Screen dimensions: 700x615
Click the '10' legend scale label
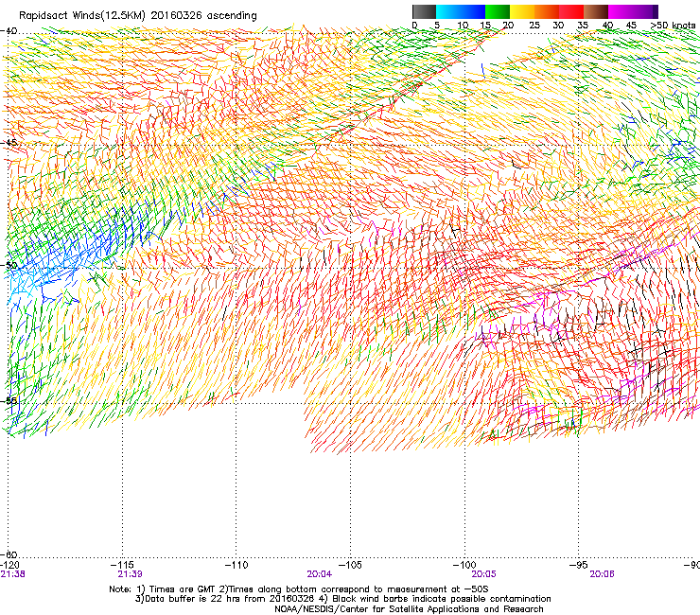(463, 26)
